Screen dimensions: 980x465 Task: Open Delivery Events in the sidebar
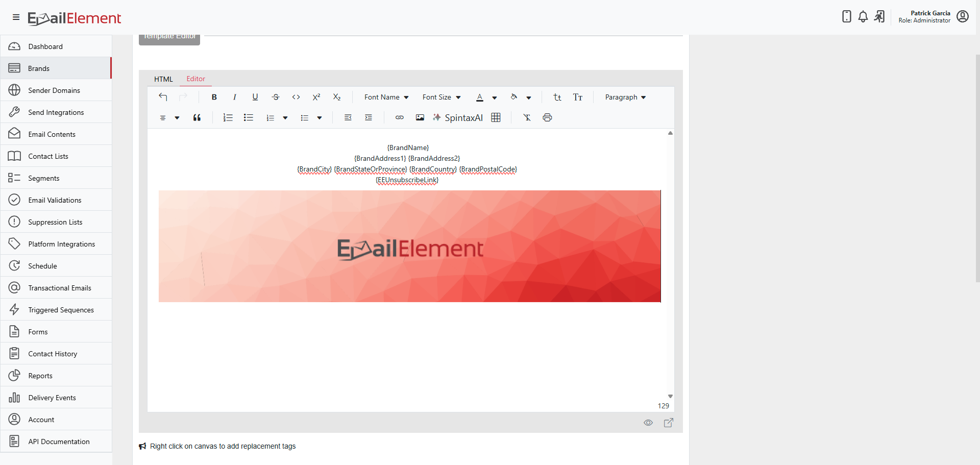(56, 398)
